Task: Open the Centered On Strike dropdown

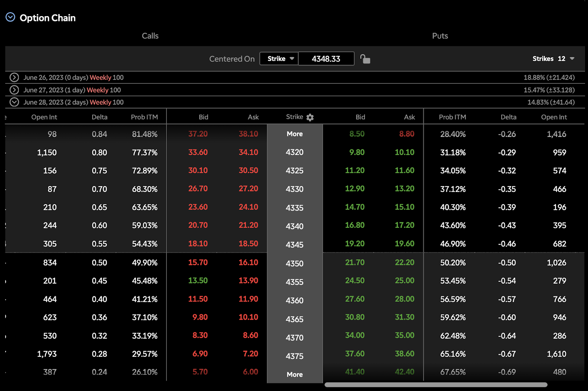Action: (279, 59)
